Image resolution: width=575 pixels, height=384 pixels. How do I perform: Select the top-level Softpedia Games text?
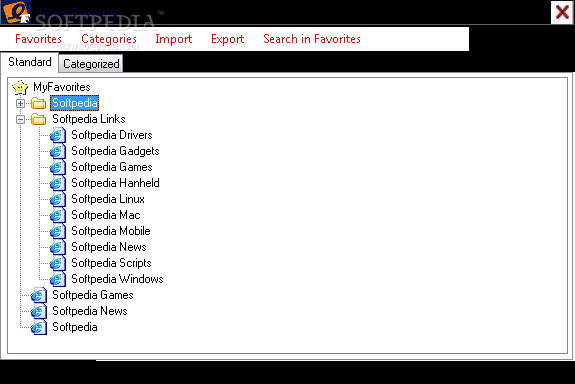(x=93, y=295)
